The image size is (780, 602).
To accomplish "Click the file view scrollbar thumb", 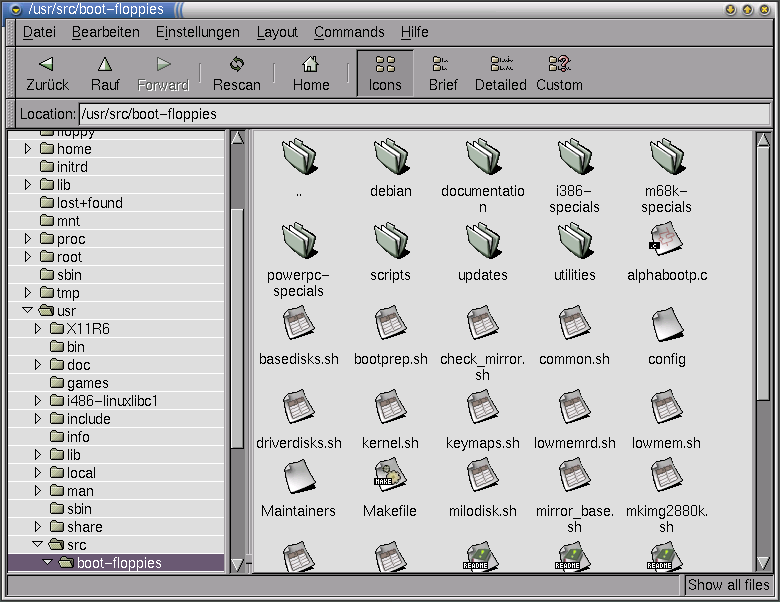I will pyautogui.click(x=764, y=273).
